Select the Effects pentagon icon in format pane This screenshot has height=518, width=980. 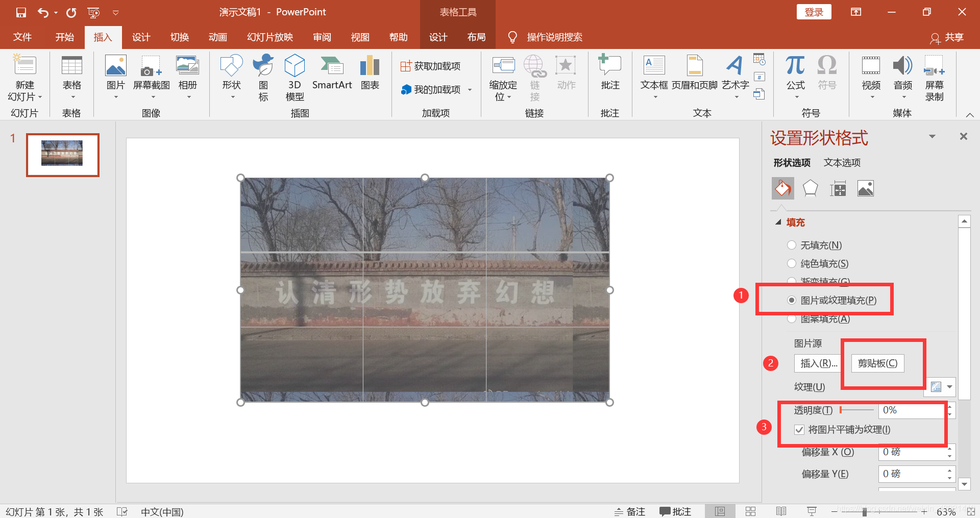[x=810, y=188]
